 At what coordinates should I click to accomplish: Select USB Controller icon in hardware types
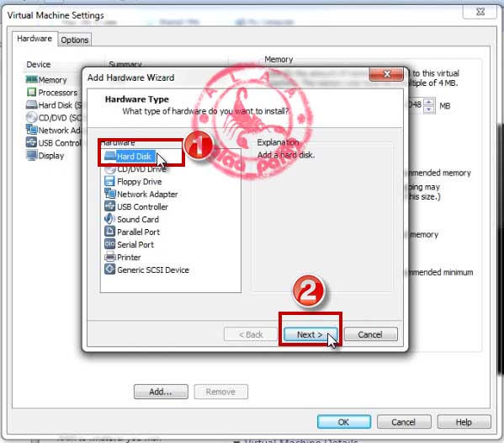(109, 206)
